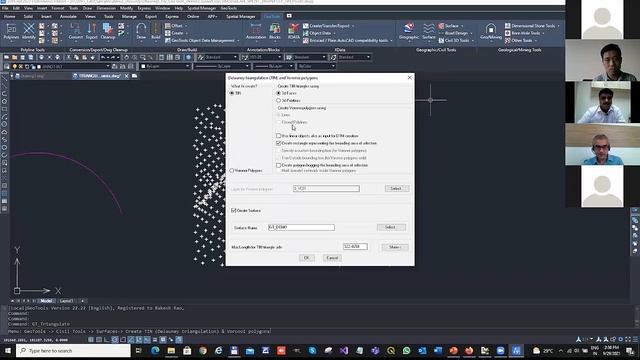
Task: Click the Windows taskbar search box
Action: pyautogui.click(x=73, y=351)
